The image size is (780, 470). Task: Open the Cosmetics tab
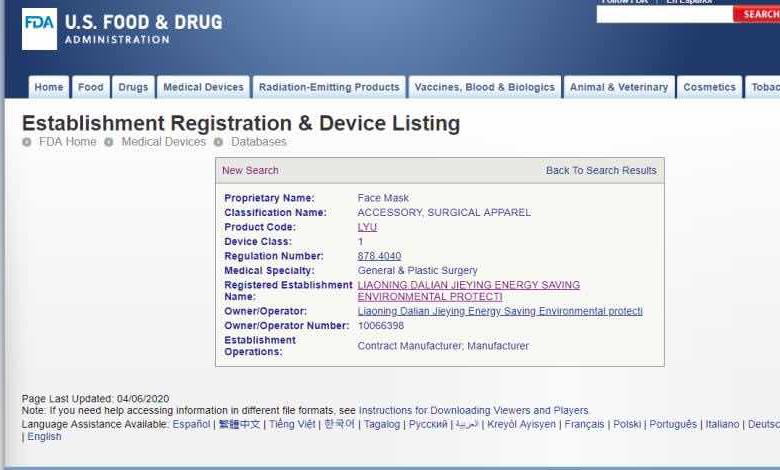[709, 87]
